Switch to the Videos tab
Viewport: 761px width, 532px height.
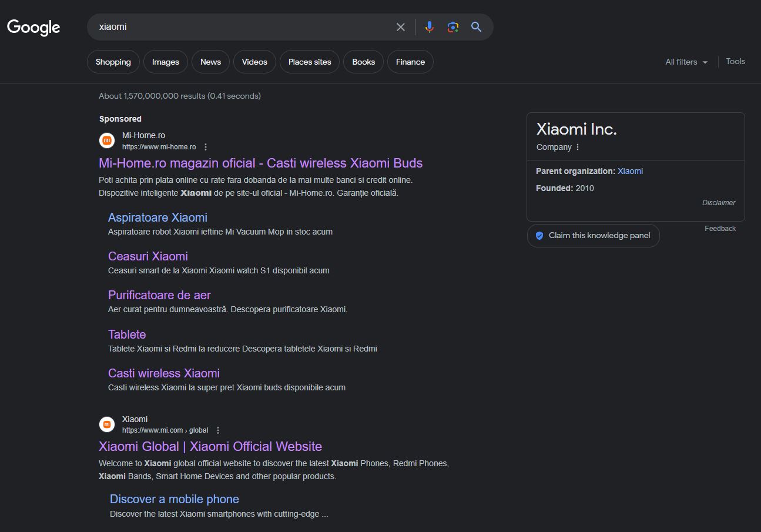point(254,62)
